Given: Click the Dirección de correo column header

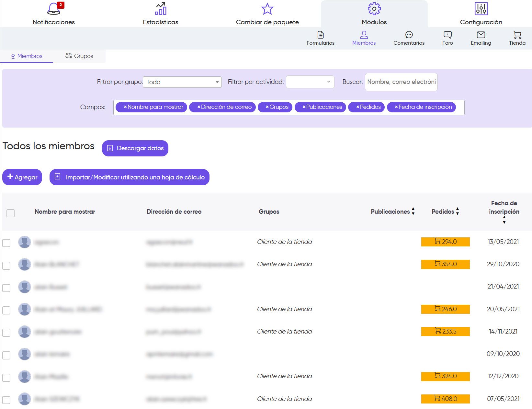Looking at the screenshot, I should (x=174, y=212).
